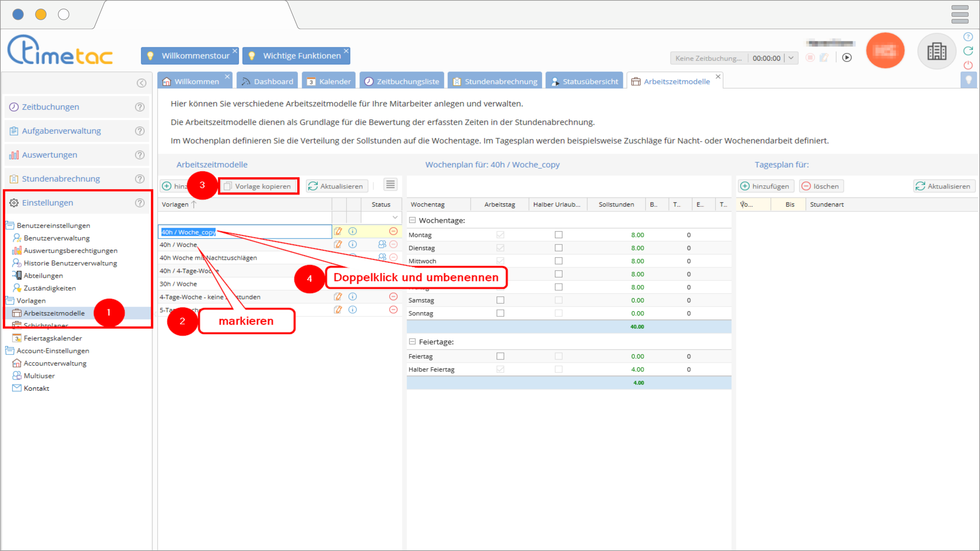Select Feiertagskalender in the settings tree
Screen dimensions: 980x551
click(x=53, y=338)
